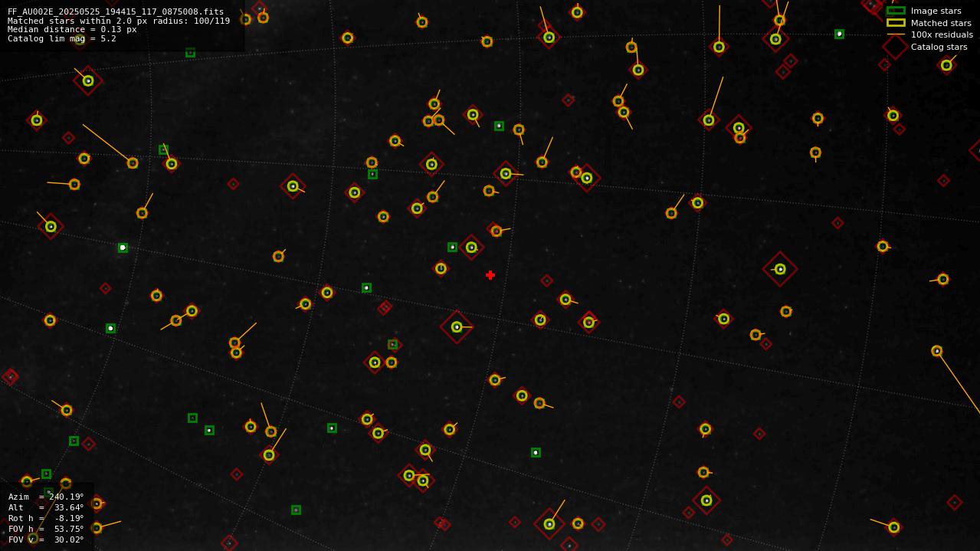This screenshot has height=551, width=980.
Task: Click the red diamond Catalog stars legend symbol
Action: (x=896, y=47)
